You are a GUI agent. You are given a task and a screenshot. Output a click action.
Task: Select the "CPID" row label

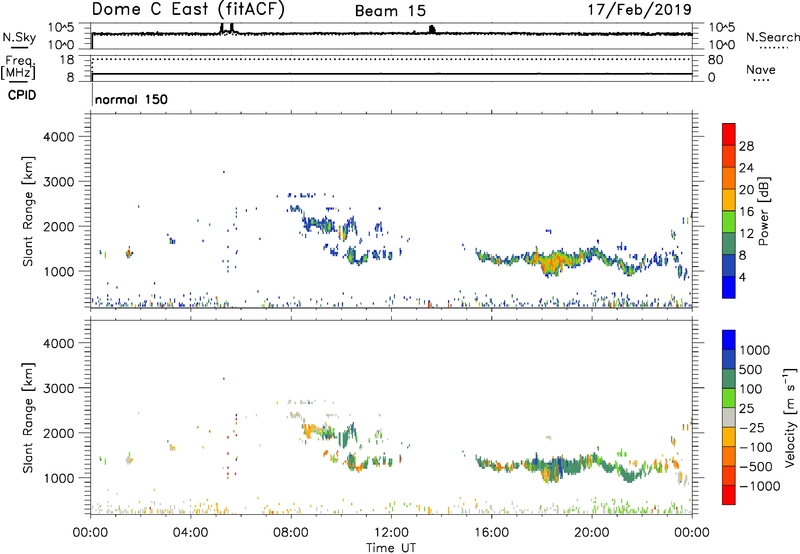[x=22, y=95]
